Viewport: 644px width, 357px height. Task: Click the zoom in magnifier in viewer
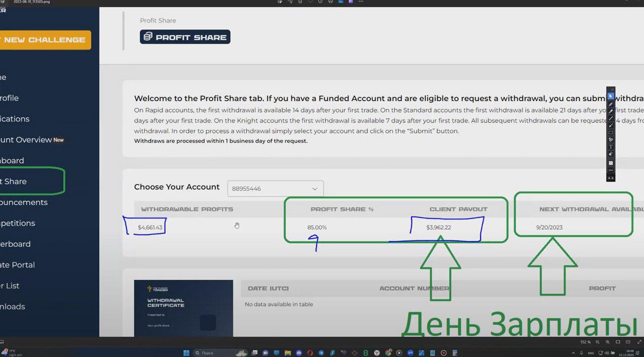[x=608, y=342]
